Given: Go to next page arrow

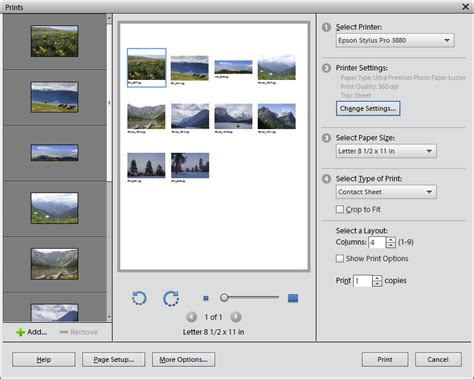Looking at the screenshot, I should click(236, 317).
